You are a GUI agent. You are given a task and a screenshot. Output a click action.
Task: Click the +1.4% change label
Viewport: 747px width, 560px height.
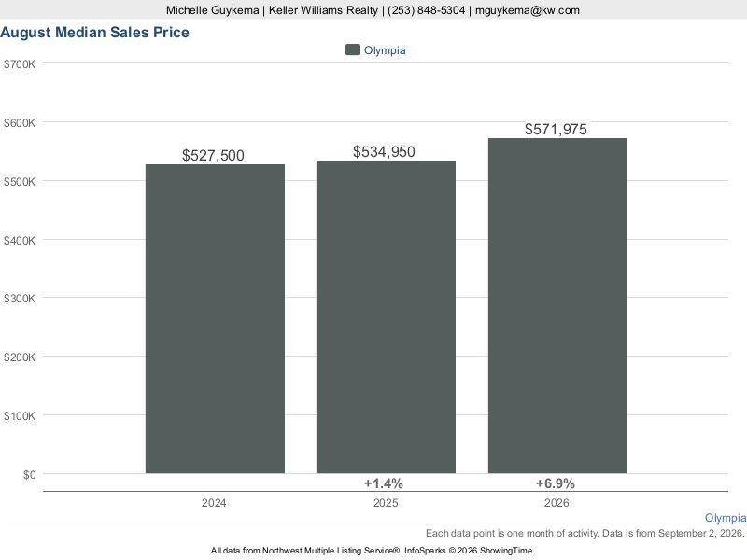point(384,483)
